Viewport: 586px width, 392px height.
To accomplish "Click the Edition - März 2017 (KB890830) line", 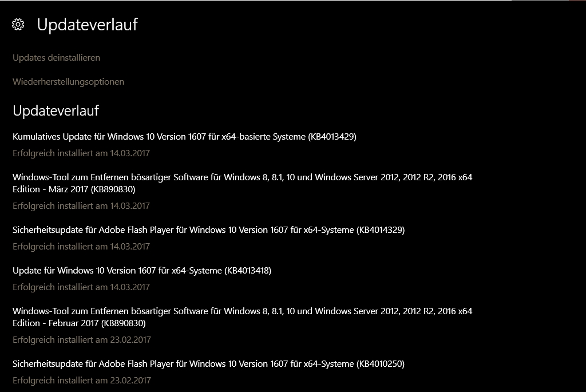I will (74, 189).
